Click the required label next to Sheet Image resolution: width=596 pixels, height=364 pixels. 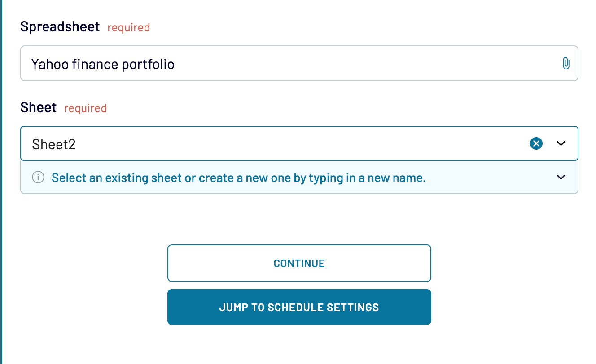point(85,108)
